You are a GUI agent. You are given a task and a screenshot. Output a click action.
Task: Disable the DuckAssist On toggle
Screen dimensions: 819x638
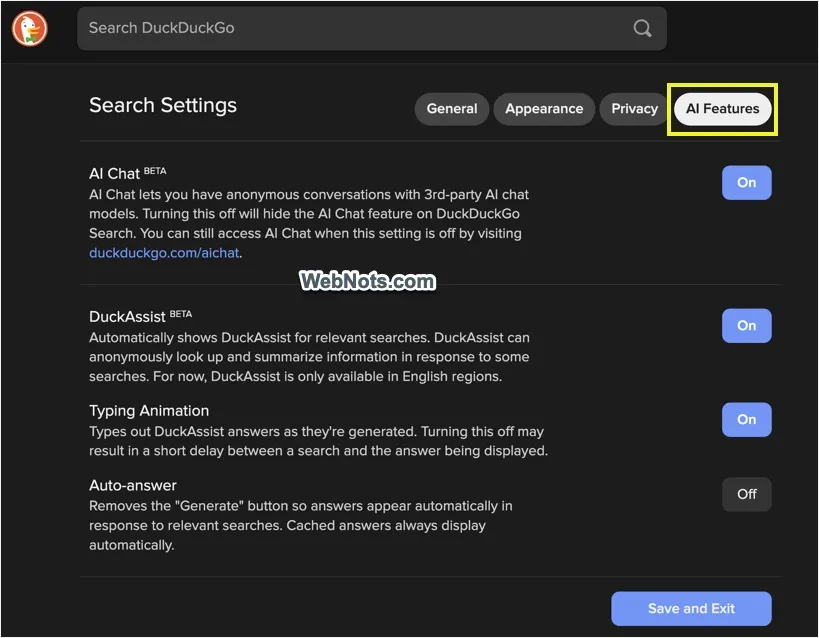pos(746,326)
